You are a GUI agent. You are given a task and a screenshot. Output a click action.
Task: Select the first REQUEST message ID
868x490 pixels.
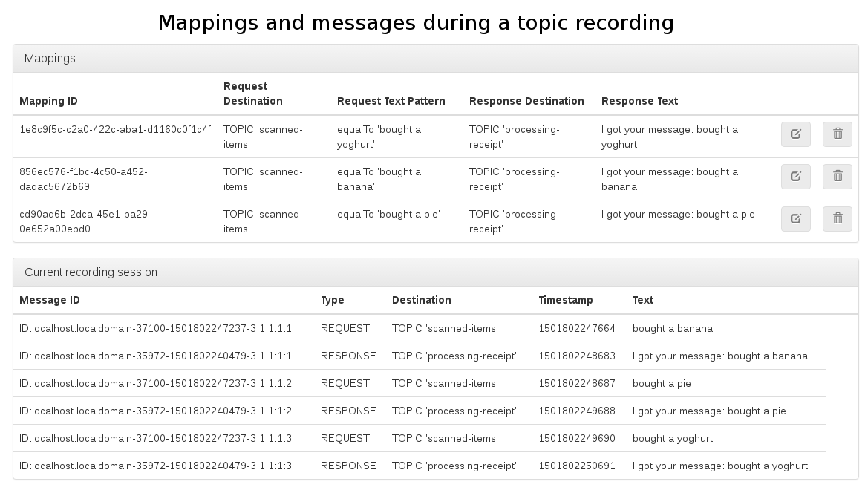155,328
